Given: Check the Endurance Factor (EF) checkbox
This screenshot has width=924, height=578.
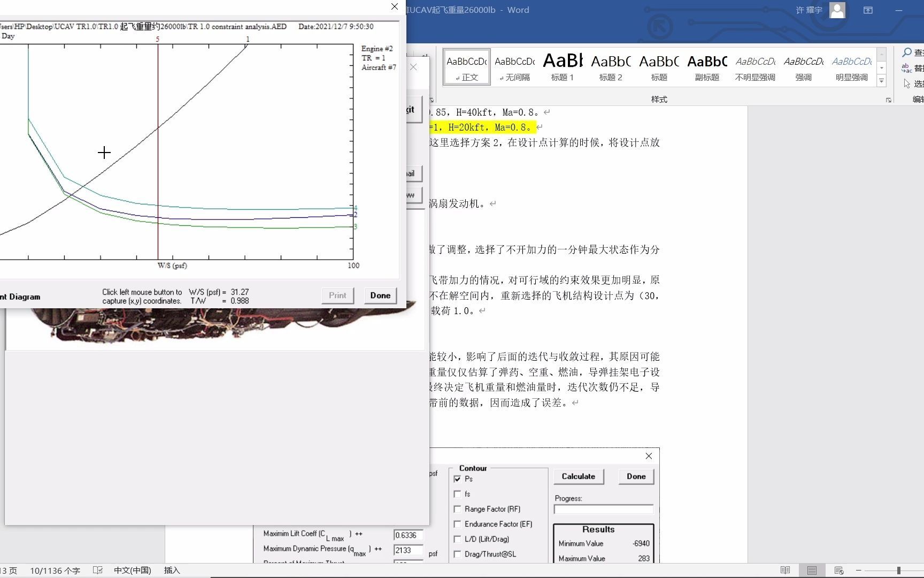Looking at the screenshot, I should click(457, 524).
